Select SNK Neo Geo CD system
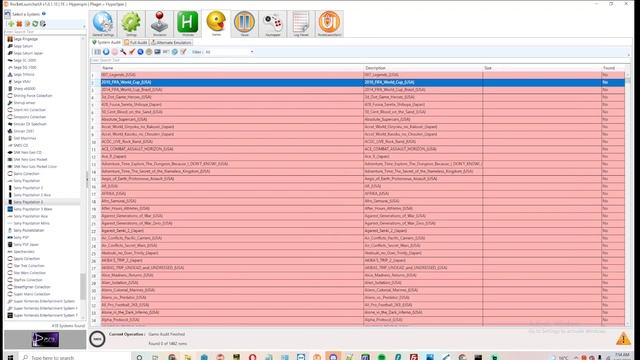This screenshot has height=360, width=640. (27, 152)
